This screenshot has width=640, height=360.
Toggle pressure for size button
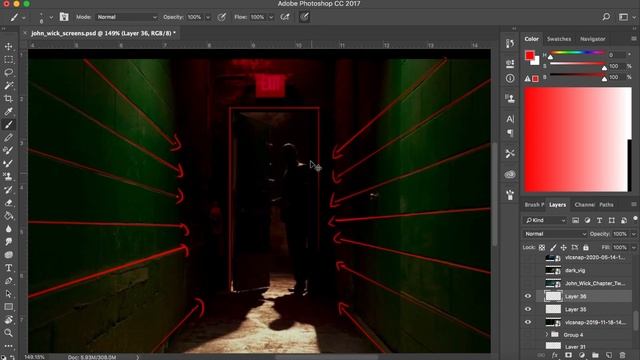click(304, 17)
